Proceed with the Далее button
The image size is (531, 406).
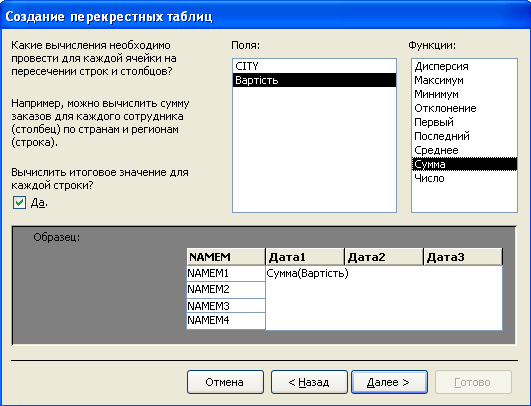pos(389,382)
